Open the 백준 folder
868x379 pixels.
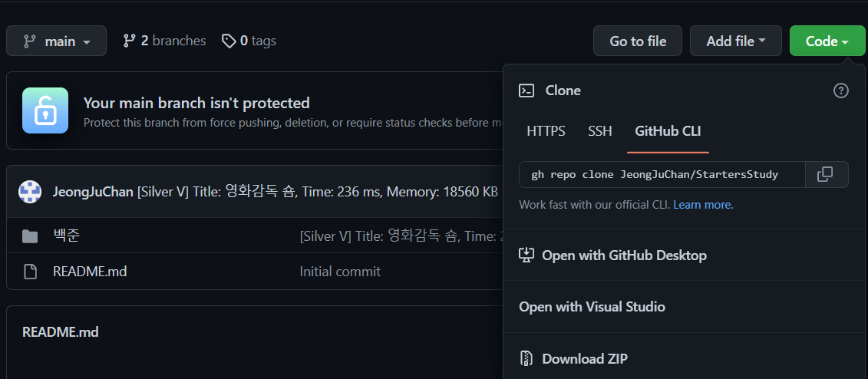pos(66,236)
